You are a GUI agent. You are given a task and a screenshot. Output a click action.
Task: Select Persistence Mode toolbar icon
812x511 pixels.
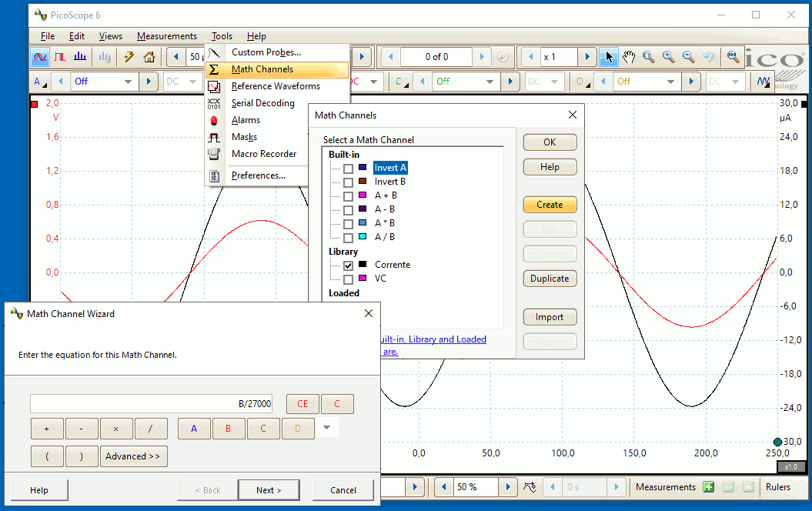[x=60, y=57]
